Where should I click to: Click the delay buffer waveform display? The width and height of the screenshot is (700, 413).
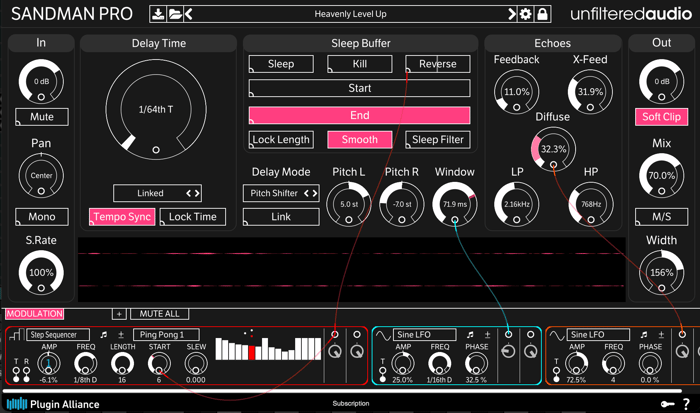[x=351, y=270]
